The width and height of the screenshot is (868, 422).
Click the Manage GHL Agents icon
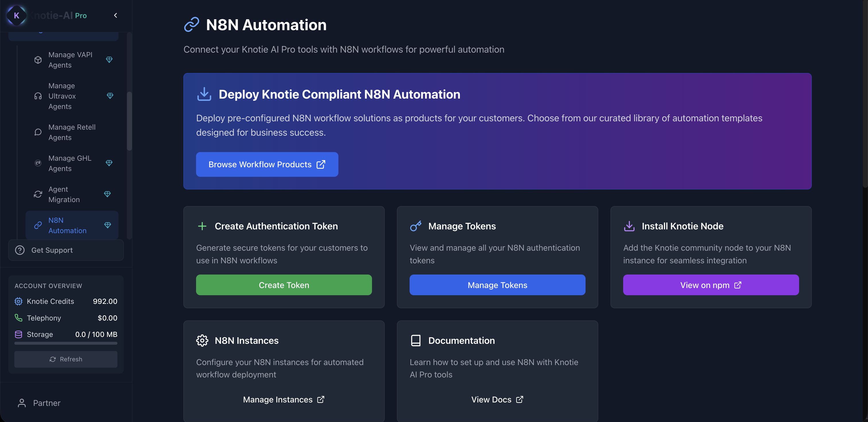coord(38,163)
